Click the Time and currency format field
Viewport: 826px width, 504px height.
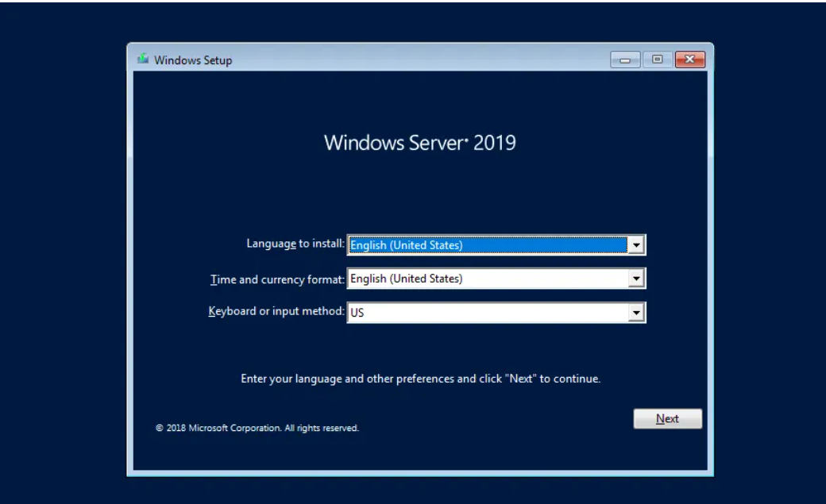pos(496,278)
